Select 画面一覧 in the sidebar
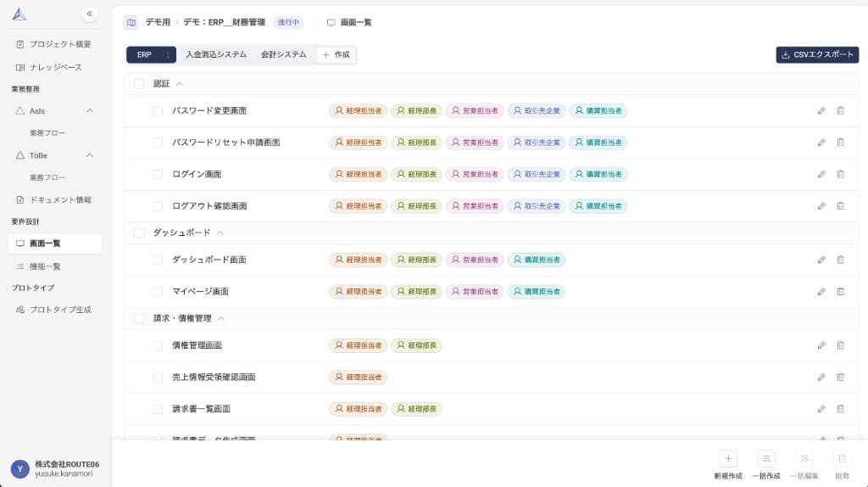The height and width of the screenshot is (487, 868). pyautogui.click(x=55, y=243)
